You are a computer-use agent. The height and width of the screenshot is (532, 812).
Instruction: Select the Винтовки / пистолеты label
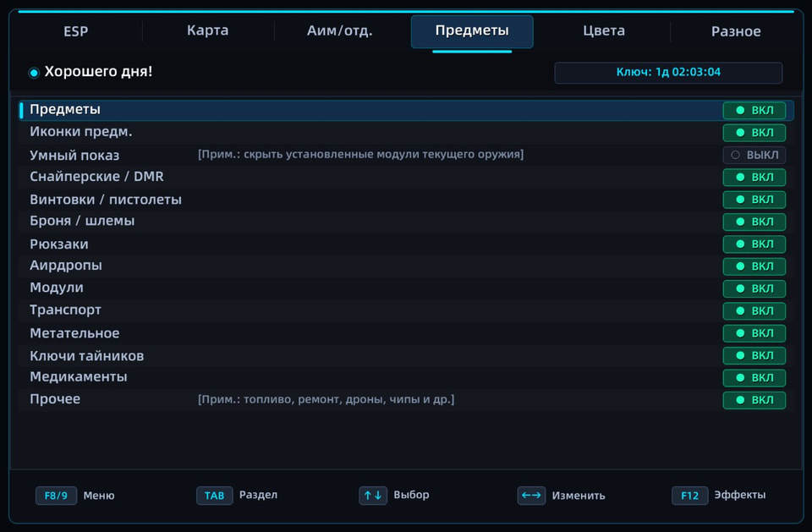coord(106,200)
